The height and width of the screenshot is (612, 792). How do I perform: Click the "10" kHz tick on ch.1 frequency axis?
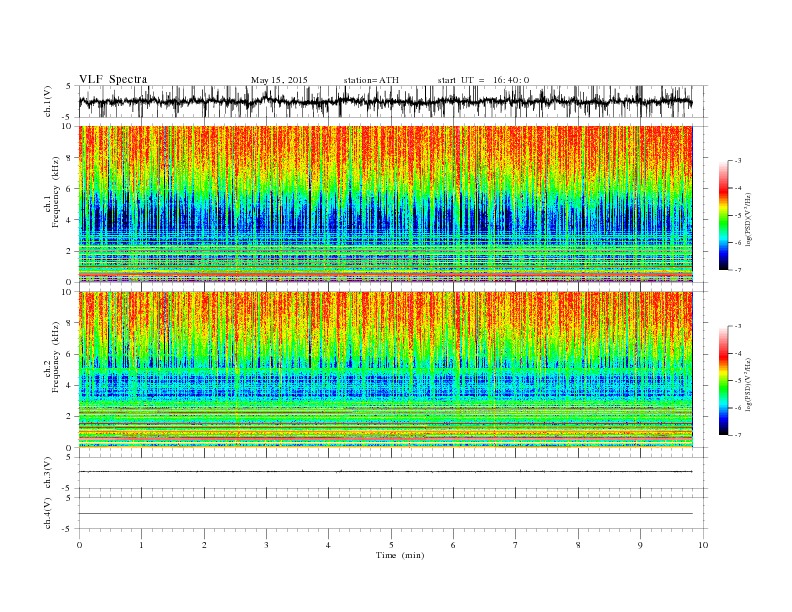[x=68, y=126]
